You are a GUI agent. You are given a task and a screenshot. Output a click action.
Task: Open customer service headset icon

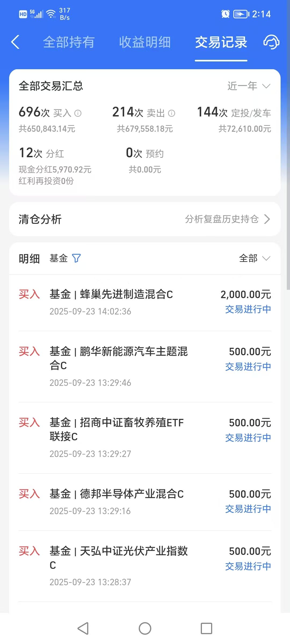tap(271, 42)
